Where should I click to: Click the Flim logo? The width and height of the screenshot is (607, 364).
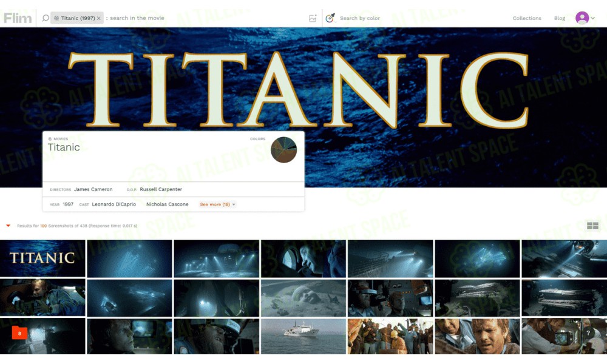click(x=18, y=18)
